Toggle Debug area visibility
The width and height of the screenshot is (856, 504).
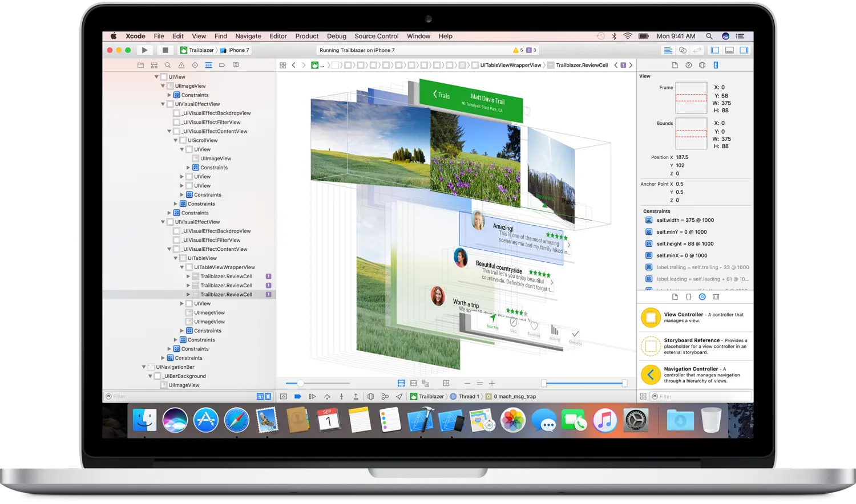pos(729,50)
